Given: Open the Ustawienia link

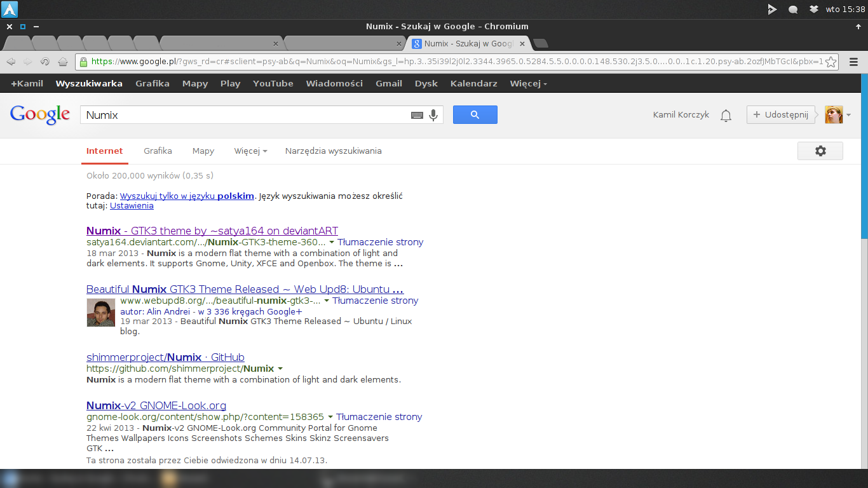Looking at the screenshot, I should pos(132,206).
